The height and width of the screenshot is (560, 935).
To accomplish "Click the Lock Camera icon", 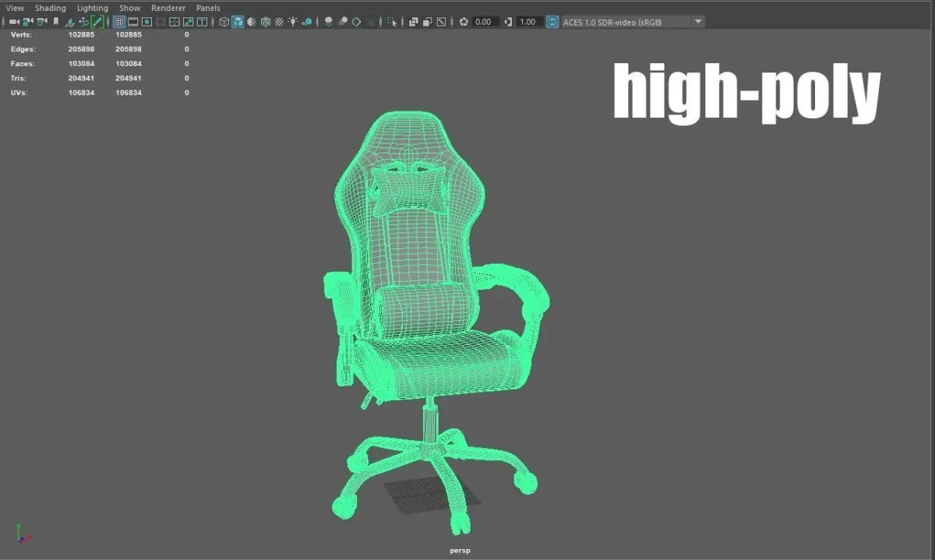I will coord(27,22).
